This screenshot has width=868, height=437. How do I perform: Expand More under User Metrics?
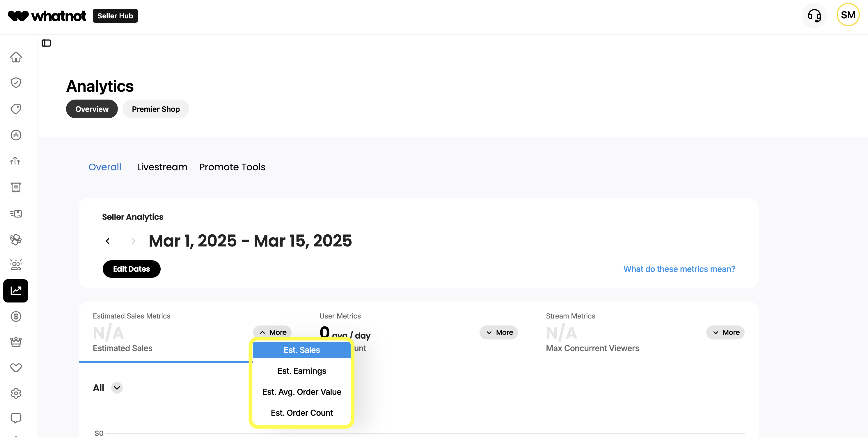coord(498,332)
